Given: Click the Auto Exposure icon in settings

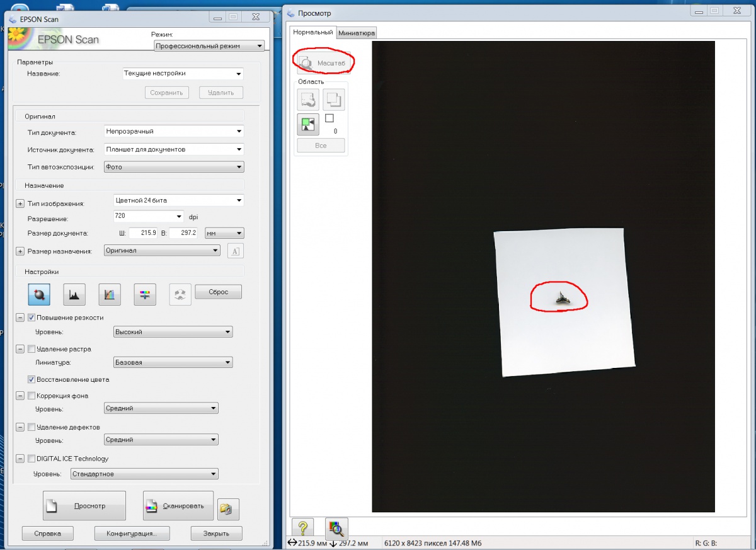Looking at the screenshot, I should click(x=39, y=294).
